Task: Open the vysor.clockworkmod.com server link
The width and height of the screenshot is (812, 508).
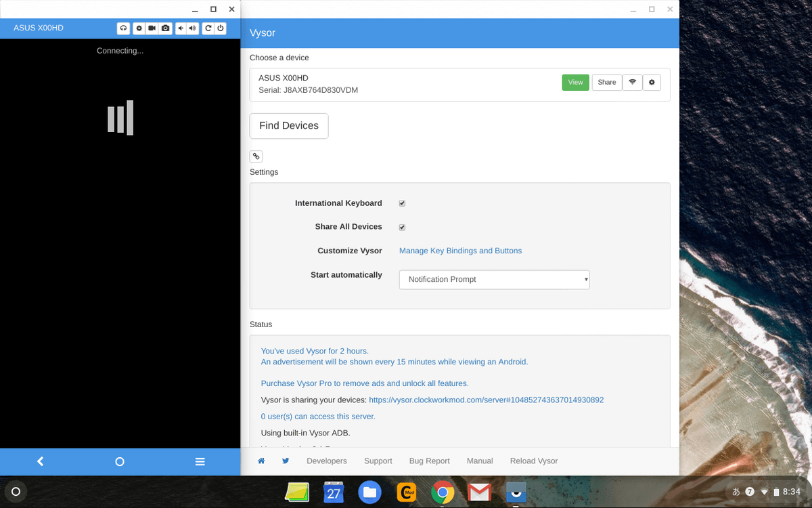Action: coord(486,400)
